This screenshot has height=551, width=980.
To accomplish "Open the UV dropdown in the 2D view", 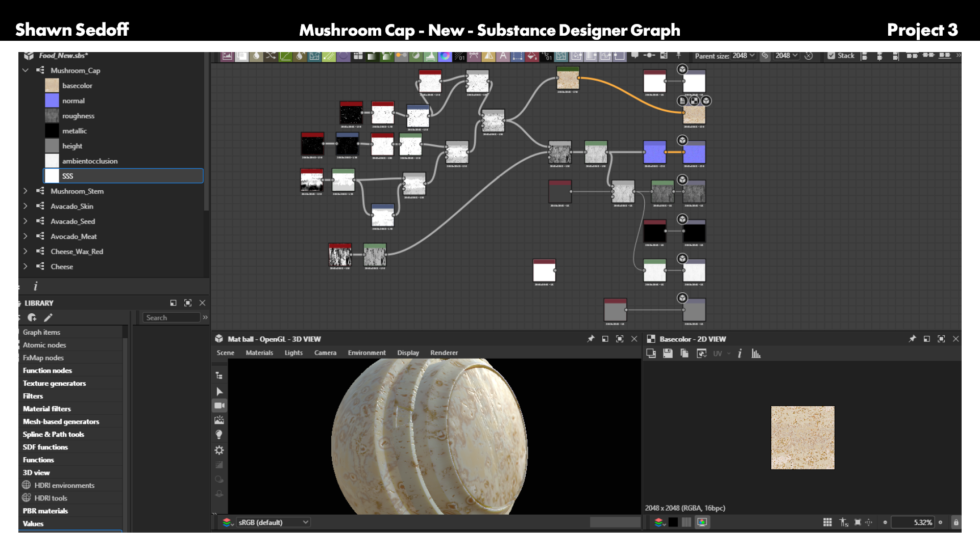I will pyautogui.click(x=721, y=353).
